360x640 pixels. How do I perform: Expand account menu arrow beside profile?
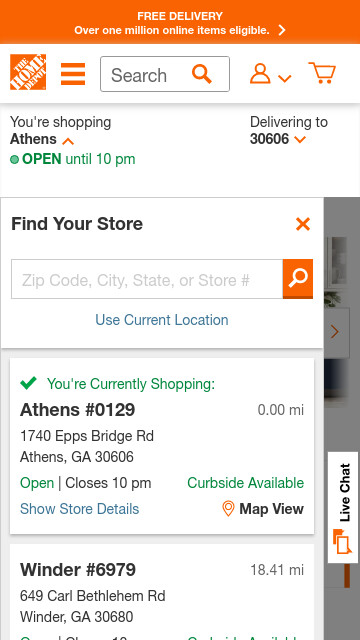284,78
